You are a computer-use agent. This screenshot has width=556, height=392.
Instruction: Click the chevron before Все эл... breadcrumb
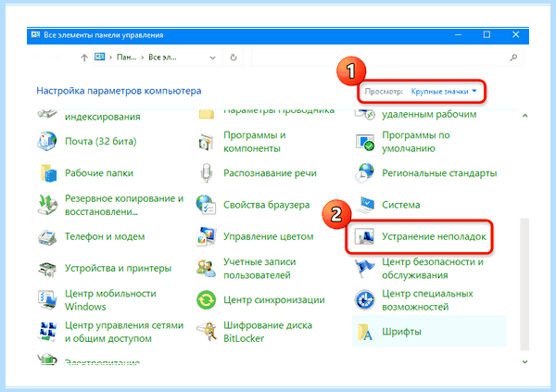(x=143, y=57)
